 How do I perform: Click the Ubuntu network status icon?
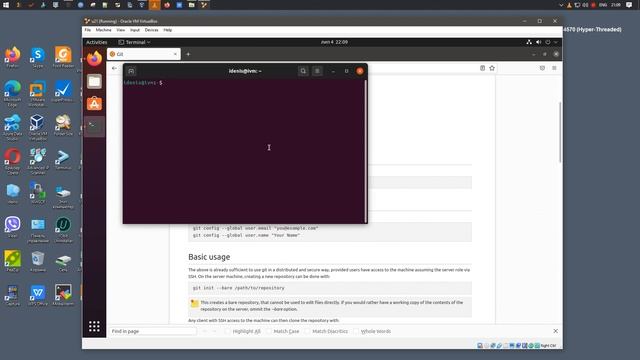tap(529, 42)
